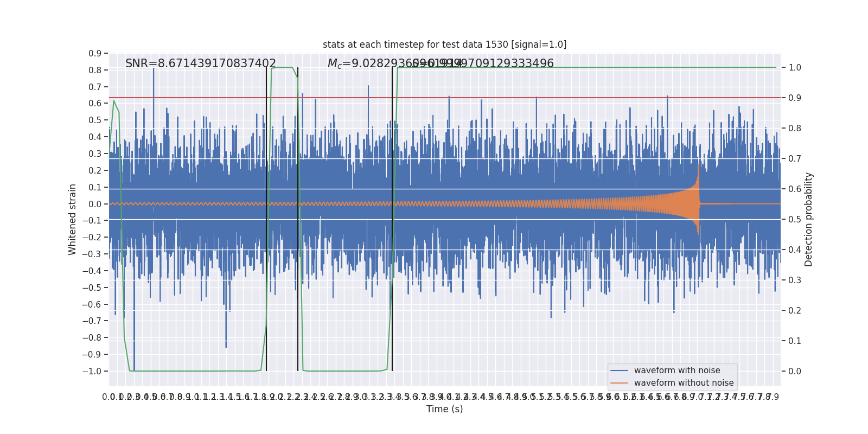Click the blue line sample in the legend
Viewport: 868px width, 434px height.
(x=619, y=371)
